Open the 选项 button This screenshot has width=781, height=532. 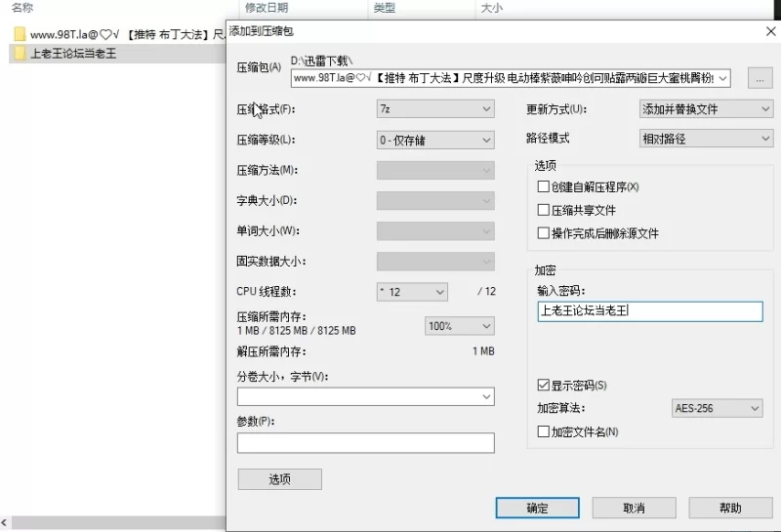pyautogui.click(x=279, y=479)
